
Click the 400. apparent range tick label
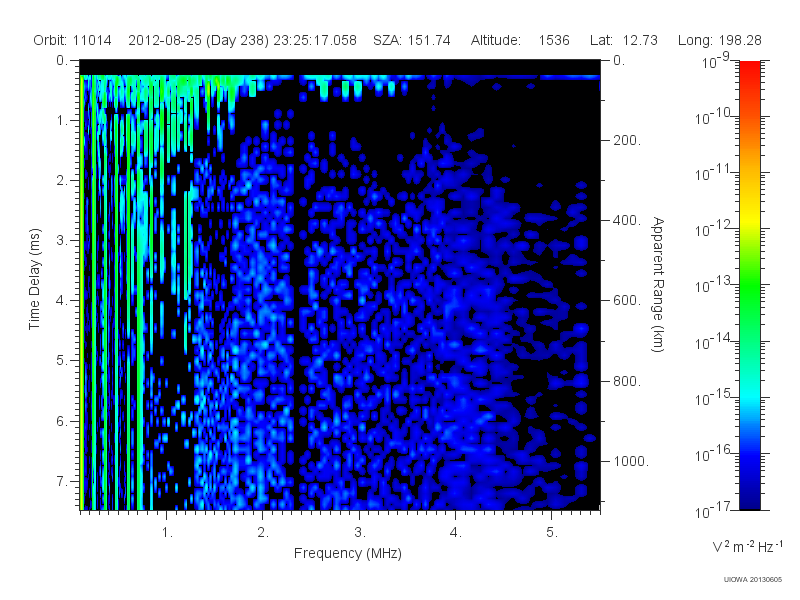[627, 220]
